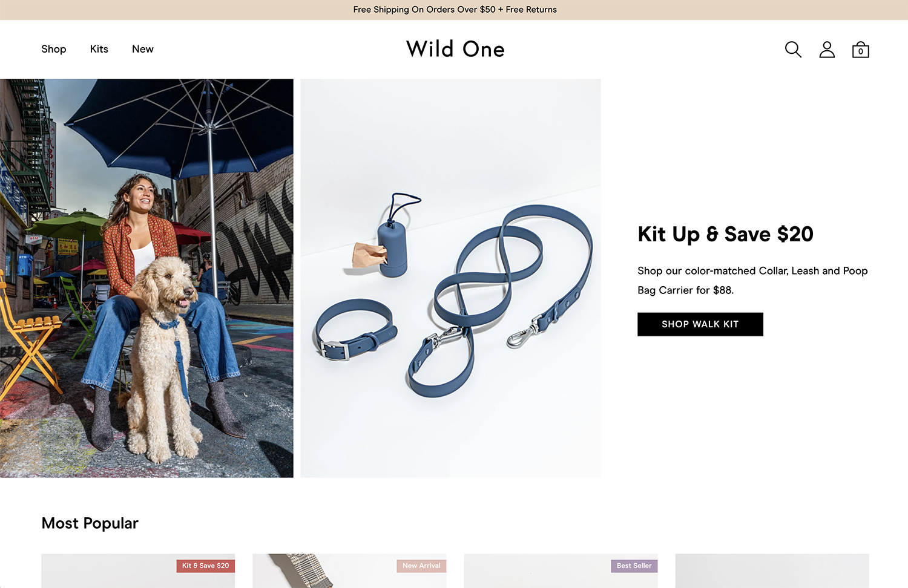Select the blue walk kit product image
The height and width of the screenshot is (588, 908).
[451, 278]
